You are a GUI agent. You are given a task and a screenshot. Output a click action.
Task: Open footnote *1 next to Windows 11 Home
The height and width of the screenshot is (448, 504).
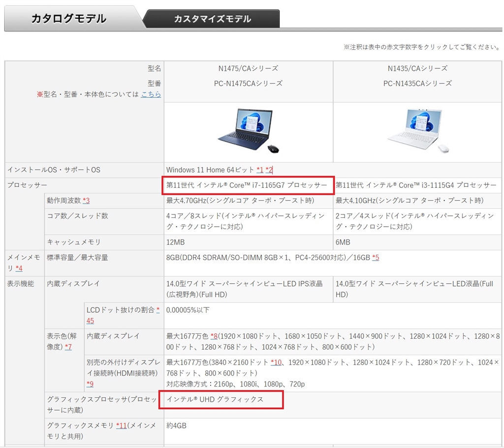[260, 170]
